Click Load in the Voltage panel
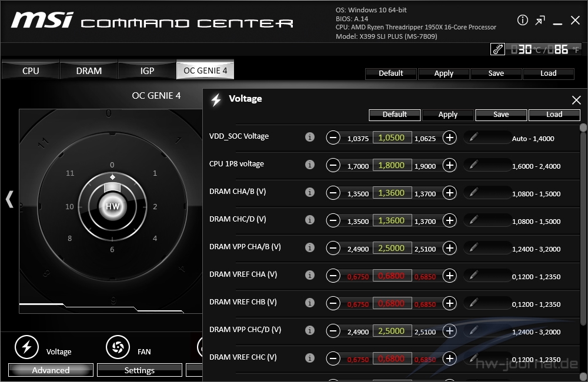The height and width of the screenshot is (382, 588). pyautogui.click(x=554, y=115)
